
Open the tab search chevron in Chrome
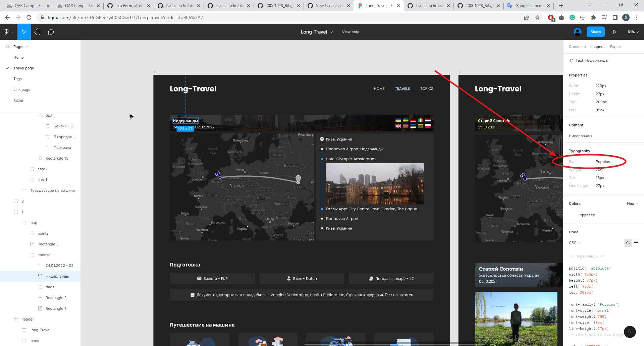[590, 5]
